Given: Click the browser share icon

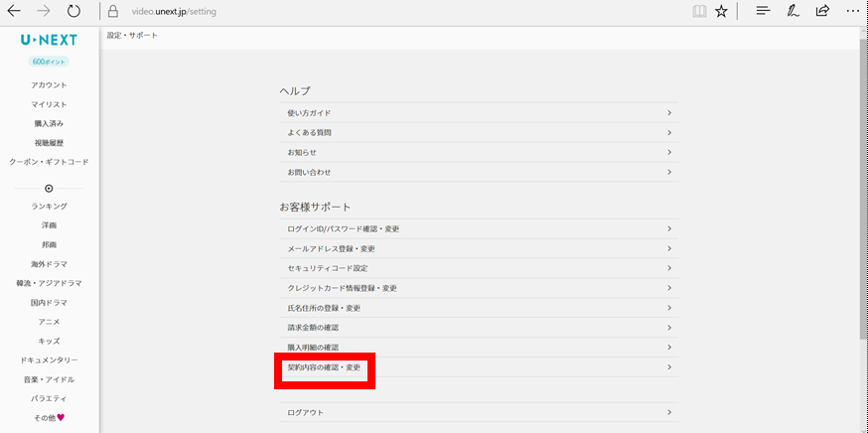Looking at the screenshot, I should click(822, 11).
